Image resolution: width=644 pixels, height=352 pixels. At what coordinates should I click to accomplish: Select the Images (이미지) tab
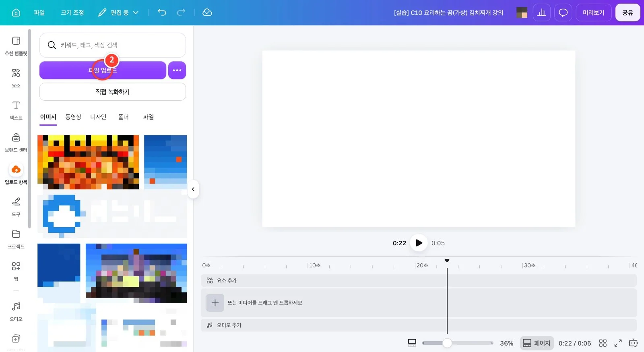pos(48,117)
